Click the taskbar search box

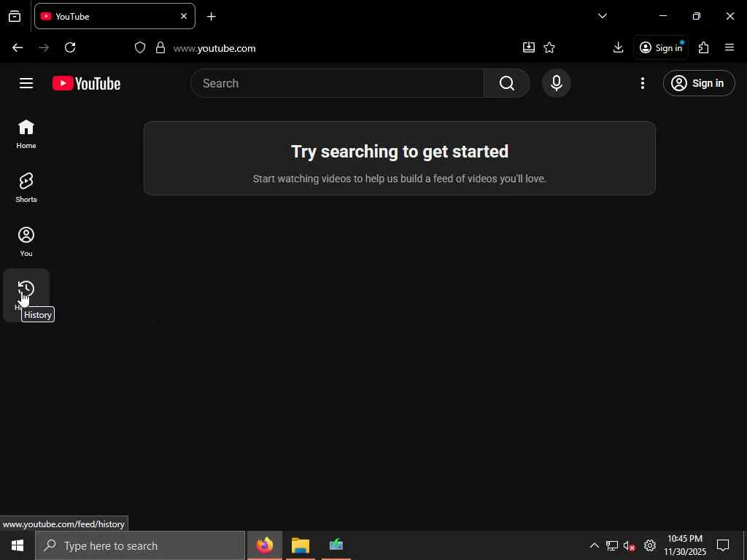pyautogui.click(x=140, y=545)
